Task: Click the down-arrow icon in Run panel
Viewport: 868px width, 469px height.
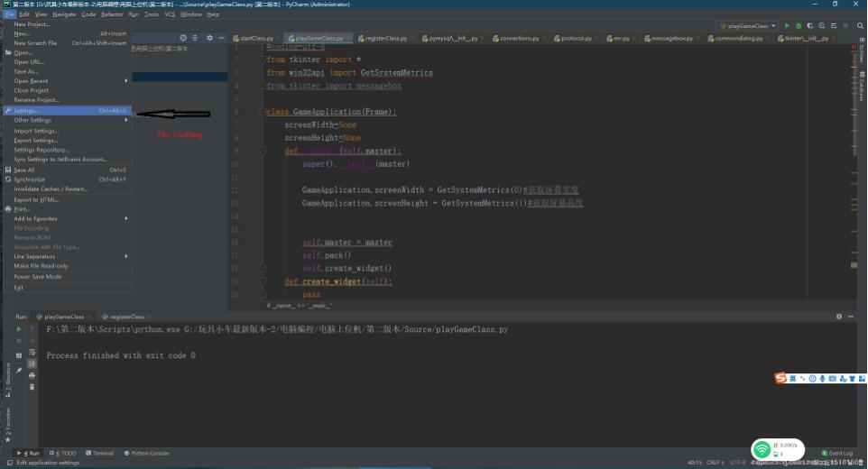Action: click(32, 341)
